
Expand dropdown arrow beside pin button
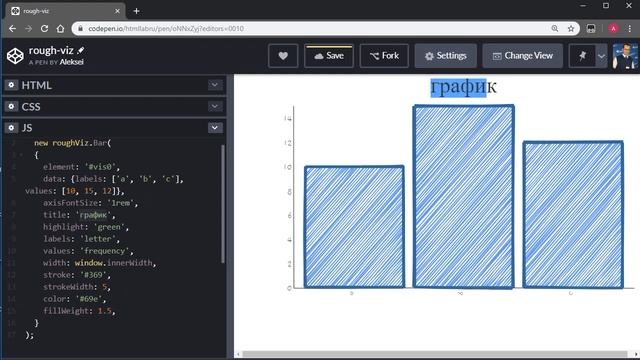click(x=601, y=56)
